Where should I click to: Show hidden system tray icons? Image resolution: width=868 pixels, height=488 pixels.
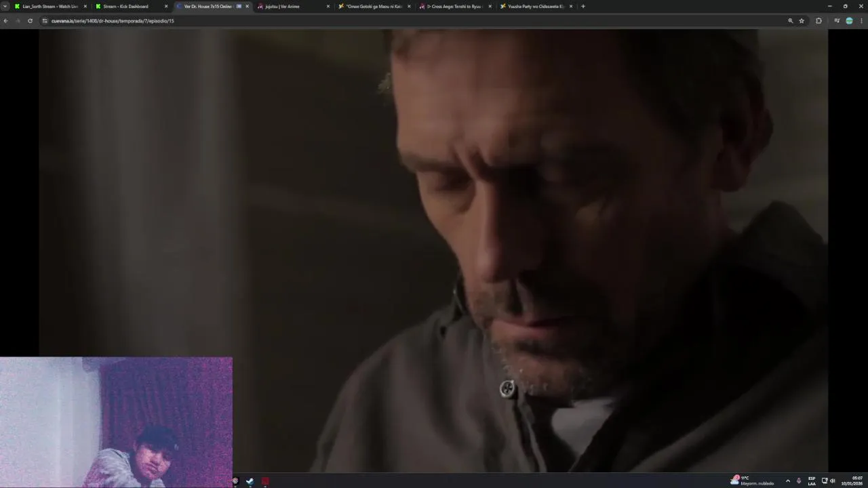click(787, 481)
